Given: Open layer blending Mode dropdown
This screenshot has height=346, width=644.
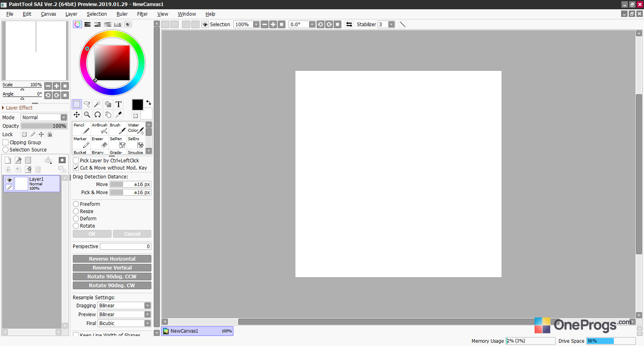Looking at the screenshot, I should (x=44, y=118).
